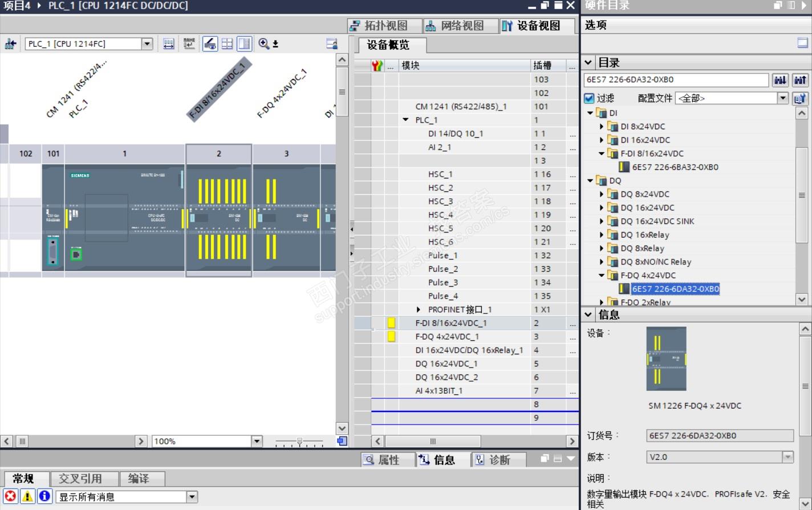Screen dimensions: 812x510
Task: Collapse the 信息 section in the hardware catalog
Action: tap(588, 315)
